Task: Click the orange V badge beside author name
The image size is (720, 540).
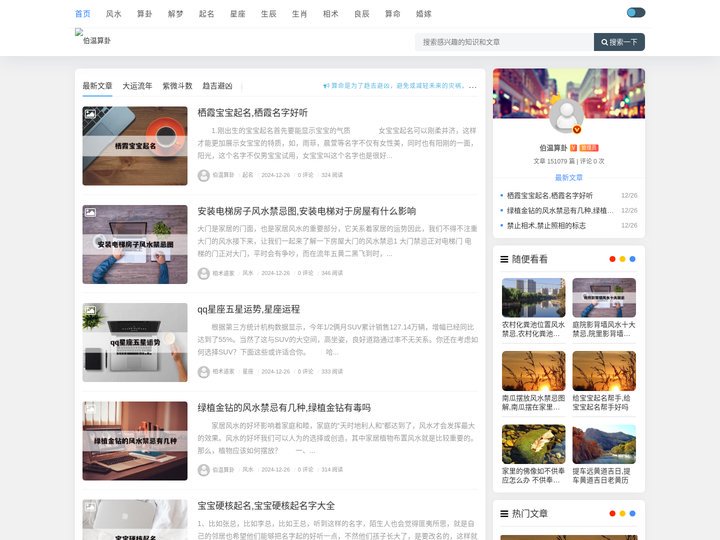Action: tap(574, 148)
